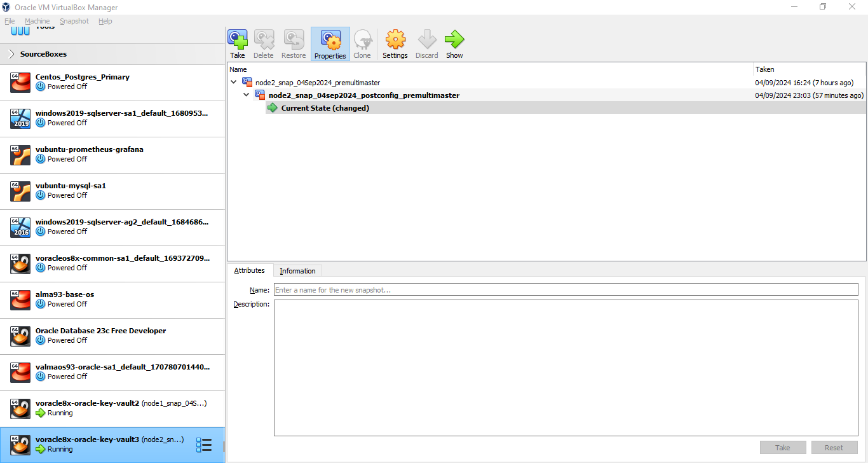This screenshot has width=868, height=463.
Task: Click the Centos_Postgres_Primary VM icon
Action: [20, 82]
